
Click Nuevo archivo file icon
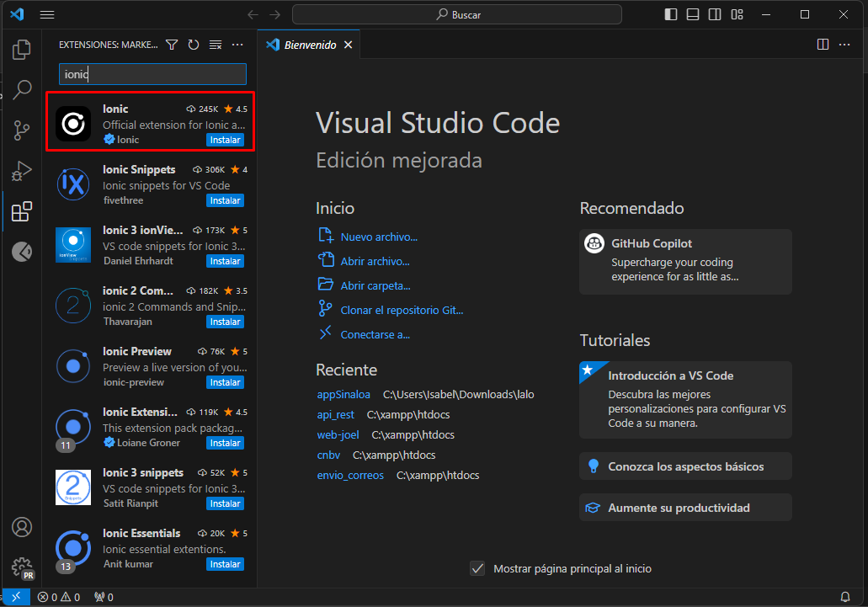click(x=326, y=235)
